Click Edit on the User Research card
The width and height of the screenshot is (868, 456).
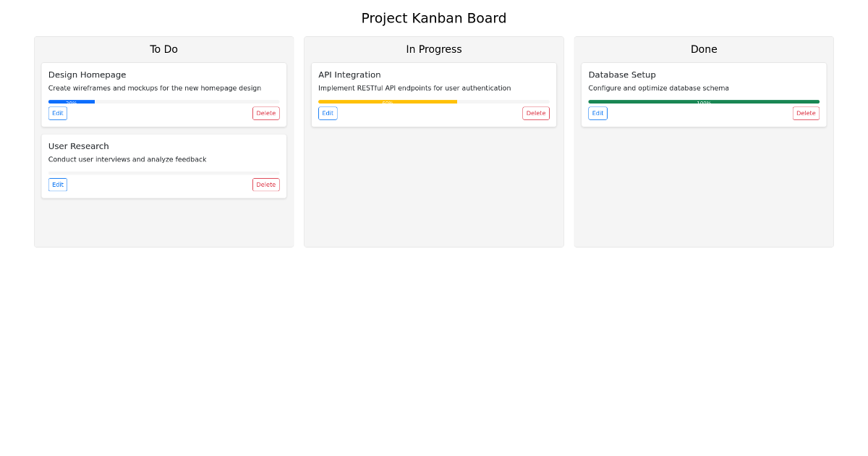[x=57, y=185]
